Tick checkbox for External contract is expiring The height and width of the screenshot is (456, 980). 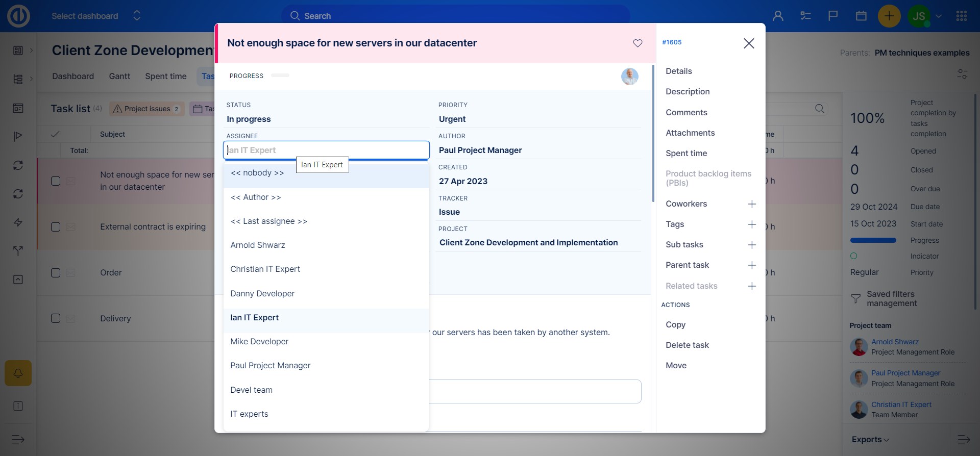coord(56,227)
